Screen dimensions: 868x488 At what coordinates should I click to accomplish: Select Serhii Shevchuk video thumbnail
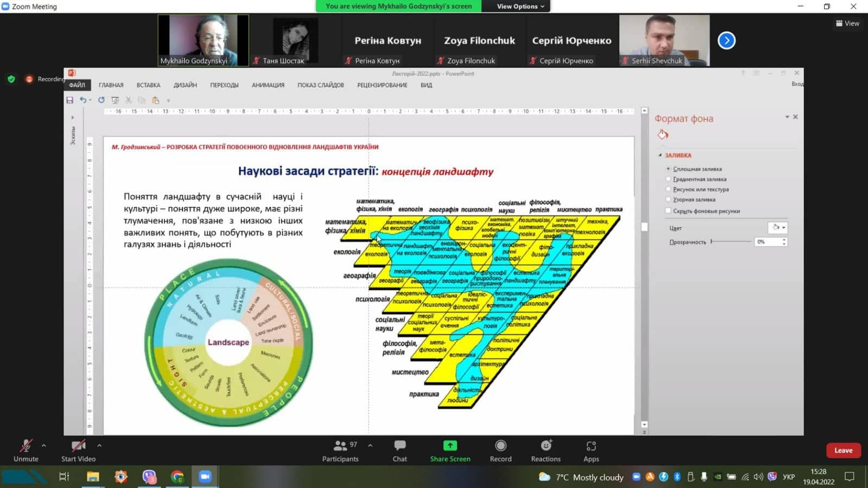664,41
